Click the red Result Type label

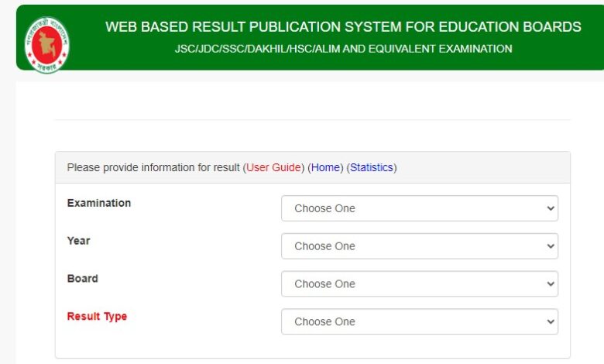coord(97,316)
